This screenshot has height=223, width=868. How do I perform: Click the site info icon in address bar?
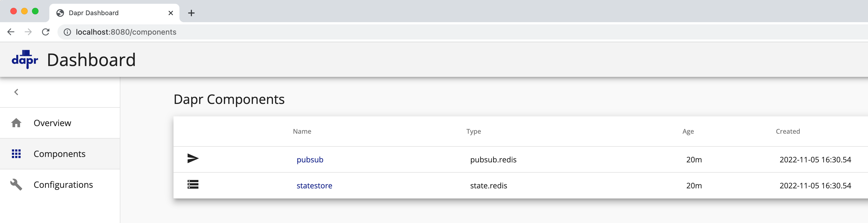click(67, 32)
